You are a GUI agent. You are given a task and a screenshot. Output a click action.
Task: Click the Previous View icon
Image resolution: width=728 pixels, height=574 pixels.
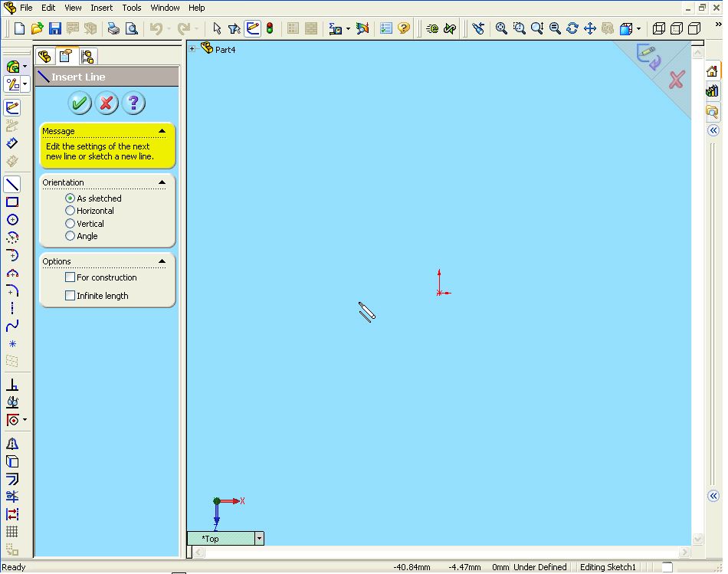click(477, 29)
